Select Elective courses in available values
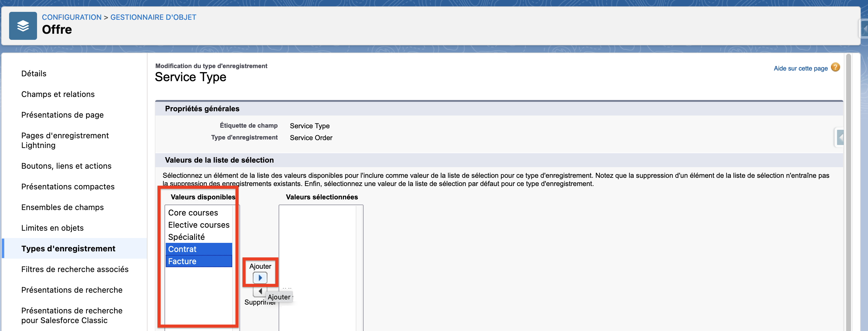Viewport: 868px width, 331px height. tap(198, 225)
